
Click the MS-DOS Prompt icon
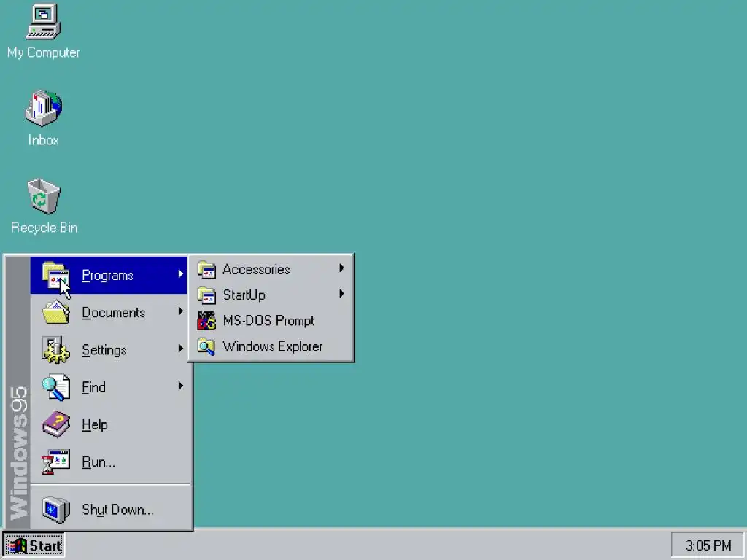206,321
